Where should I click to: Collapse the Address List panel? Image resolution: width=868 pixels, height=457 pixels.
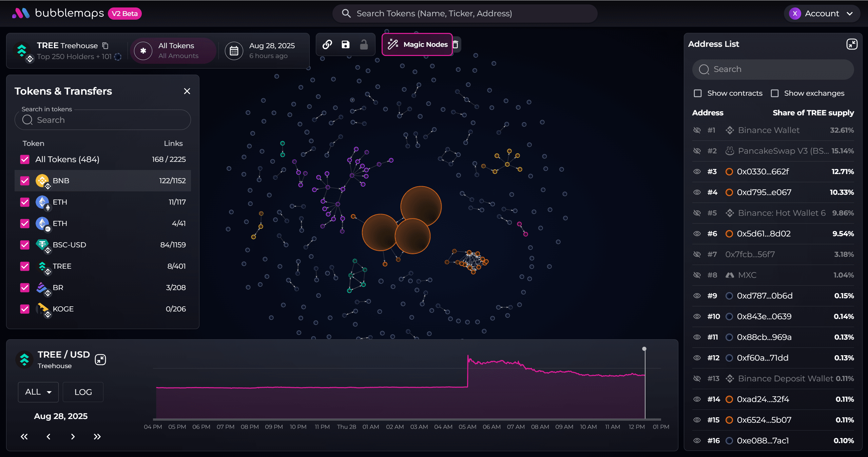tap(852, 44)
